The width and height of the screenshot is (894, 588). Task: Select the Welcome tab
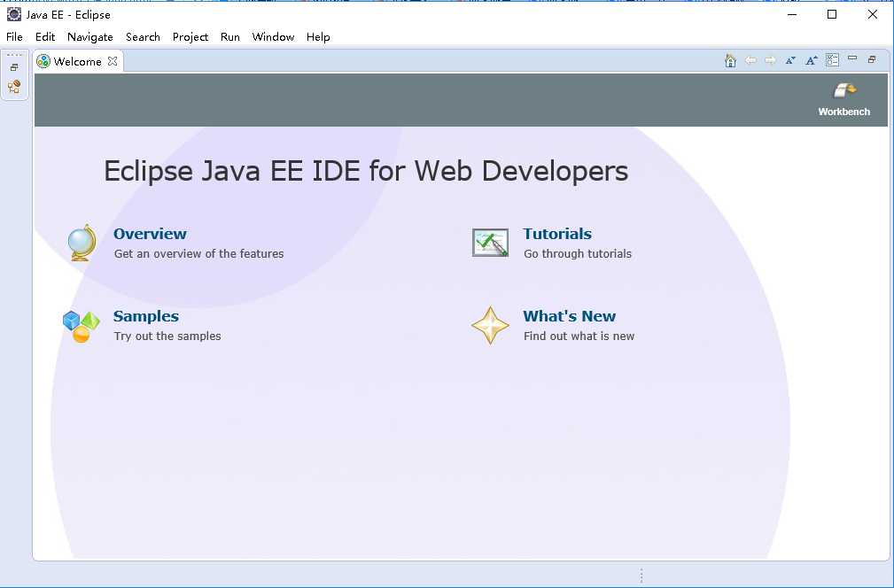pos(77,62)
